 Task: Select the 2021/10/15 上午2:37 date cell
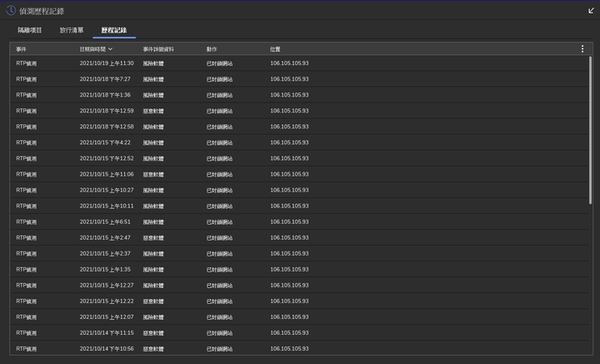[105, 253]
